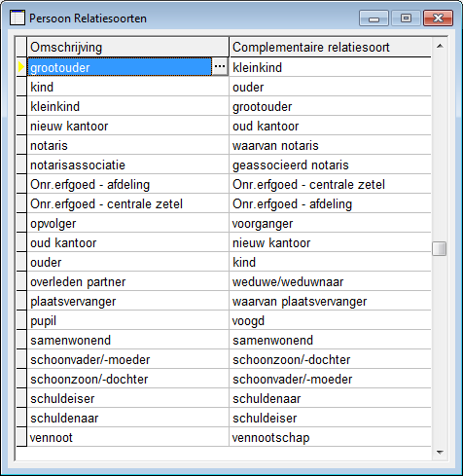
Task: Click the geassocieerd notaris cell
Action: click(331, 165)
